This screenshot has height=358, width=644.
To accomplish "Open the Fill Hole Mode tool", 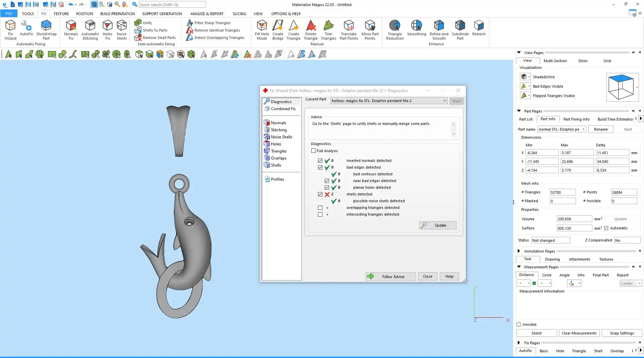I will point(262,30).
